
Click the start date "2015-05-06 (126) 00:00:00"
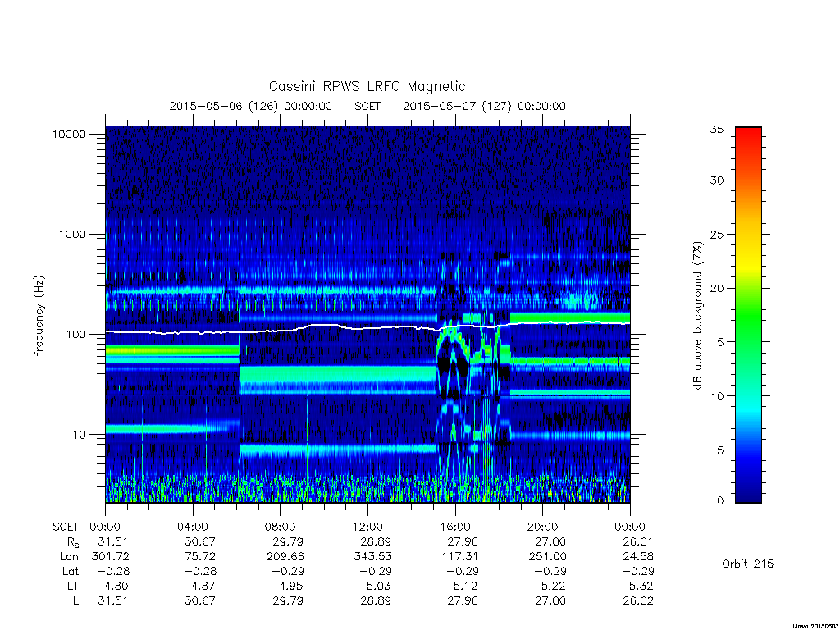251,106
